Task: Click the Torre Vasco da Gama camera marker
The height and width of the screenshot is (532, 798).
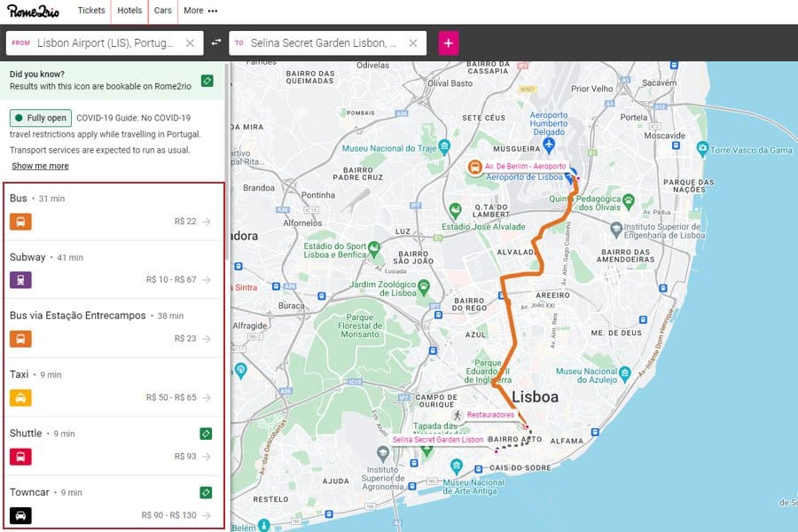Action: tap(702, 149)
